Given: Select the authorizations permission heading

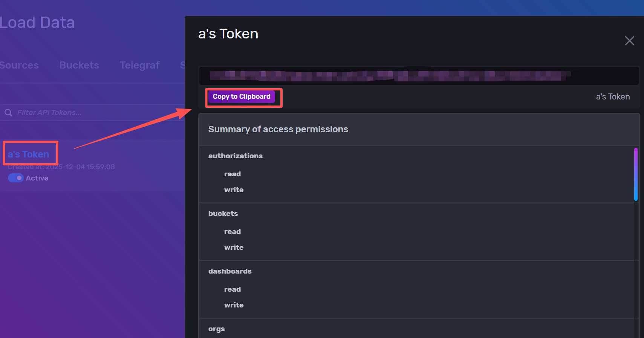Looking at the screenshot, I should [x=236, y=156].
